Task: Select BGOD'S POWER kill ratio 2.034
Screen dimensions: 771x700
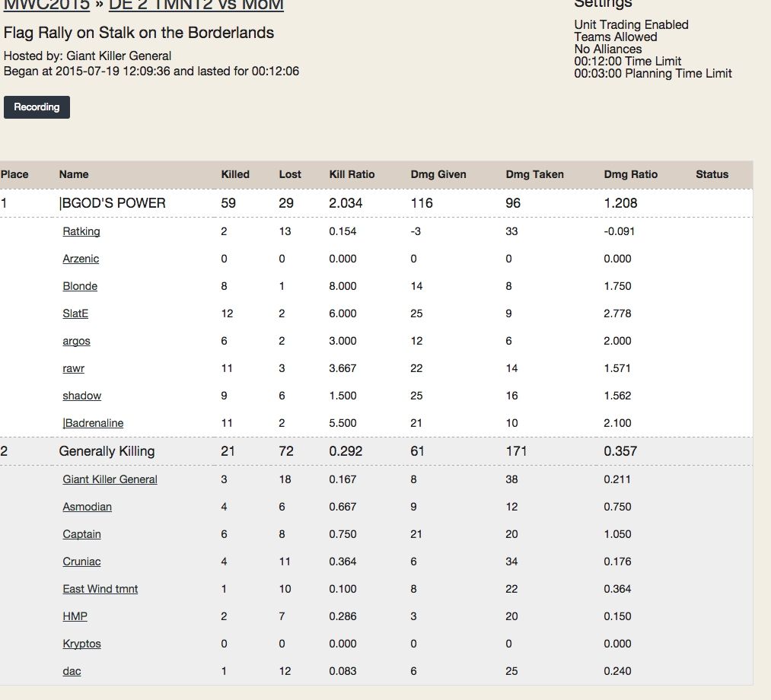Action: (x=346, y=203)
